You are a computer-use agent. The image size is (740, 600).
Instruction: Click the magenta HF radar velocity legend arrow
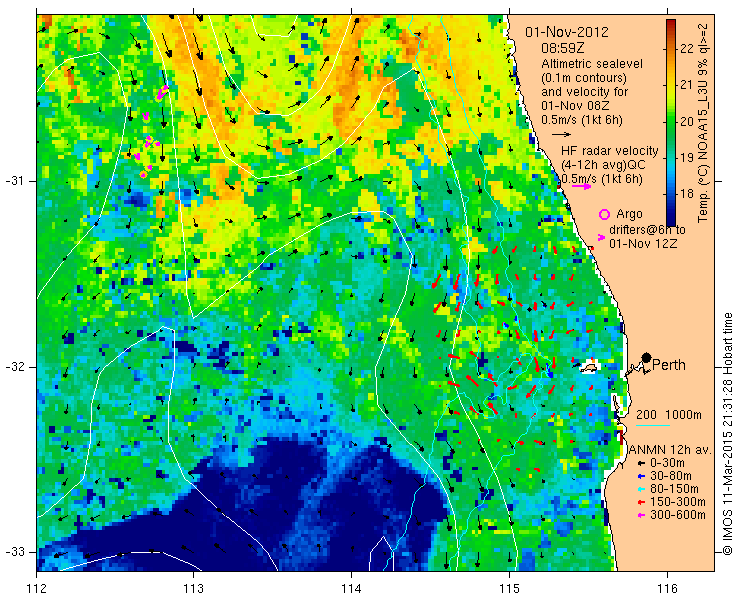coord(581,186)
